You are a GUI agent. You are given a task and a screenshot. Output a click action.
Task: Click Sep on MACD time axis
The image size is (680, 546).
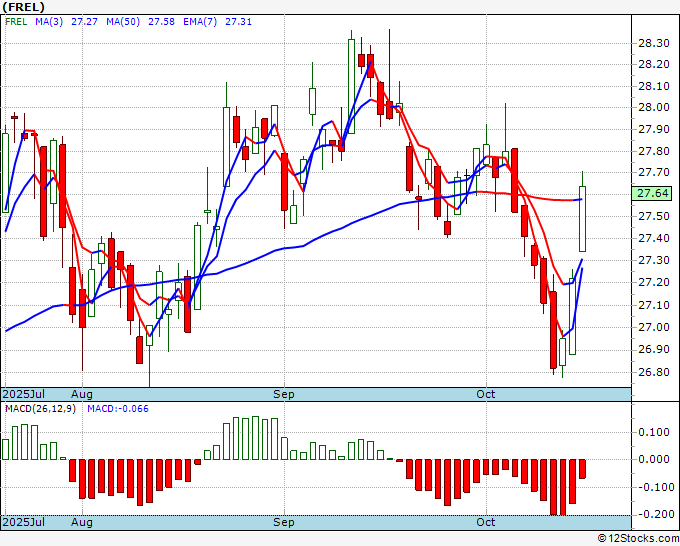(284, 522)
